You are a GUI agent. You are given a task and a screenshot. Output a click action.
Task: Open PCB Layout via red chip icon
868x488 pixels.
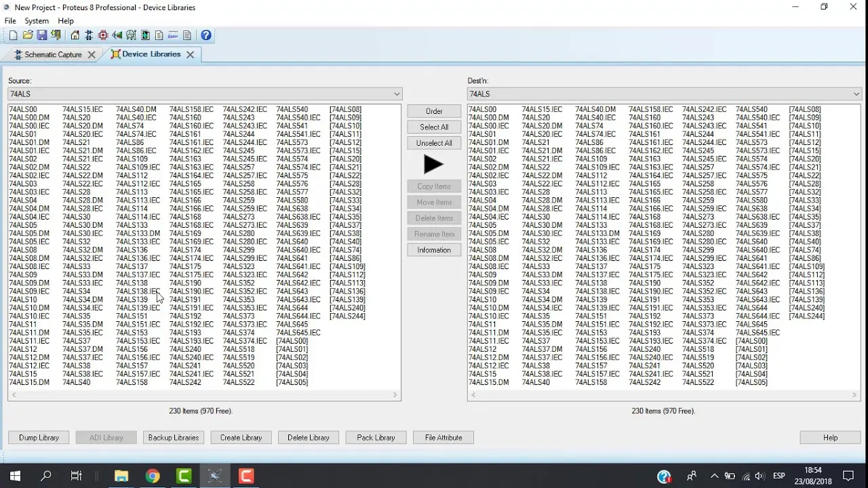(x=103, y=35)
